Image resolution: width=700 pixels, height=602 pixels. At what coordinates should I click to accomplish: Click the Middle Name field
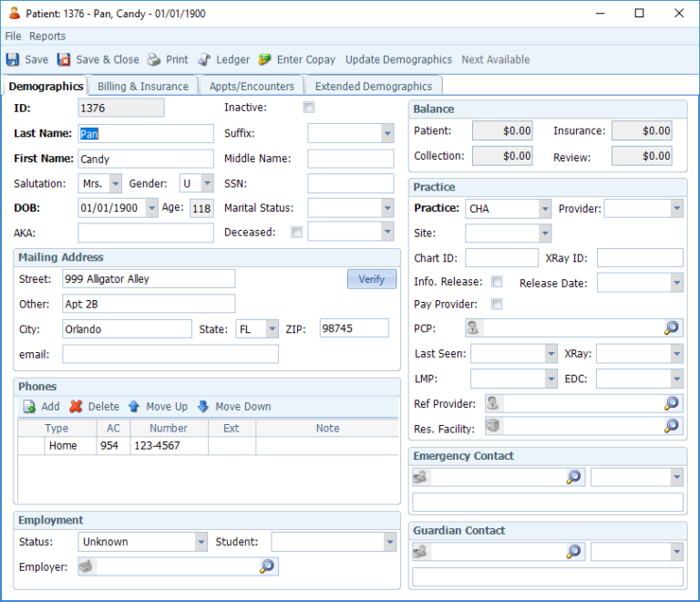350,159
